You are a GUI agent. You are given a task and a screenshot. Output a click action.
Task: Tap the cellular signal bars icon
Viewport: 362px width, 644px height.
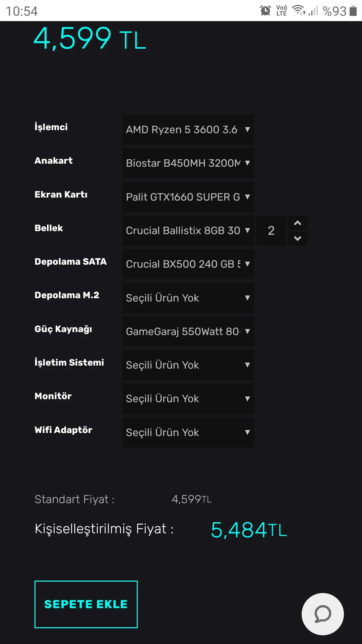click(x=313, y=10)
